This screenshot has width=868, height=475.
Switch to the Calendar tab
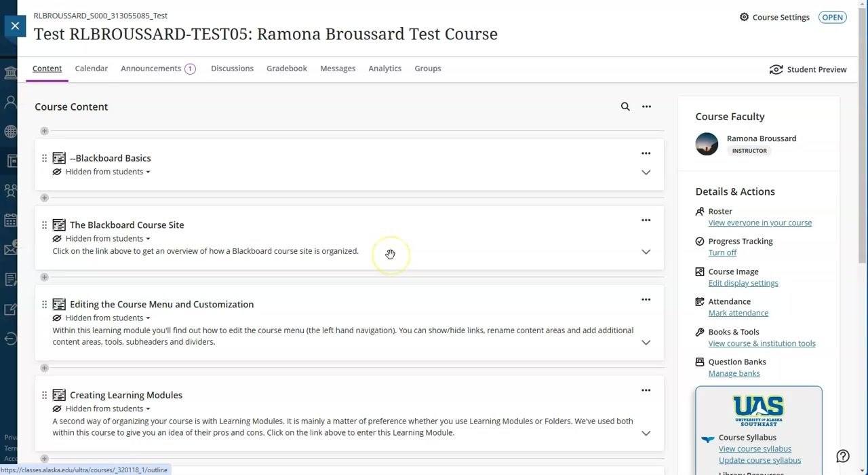click(92, 69)
